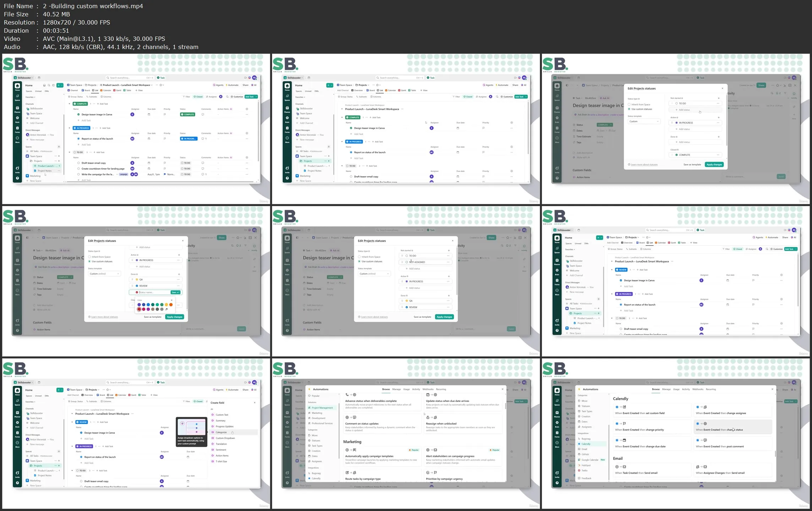Click Save as template in NOT ASSIGNED dialog

pyautogui.click(x=423, y=317)
